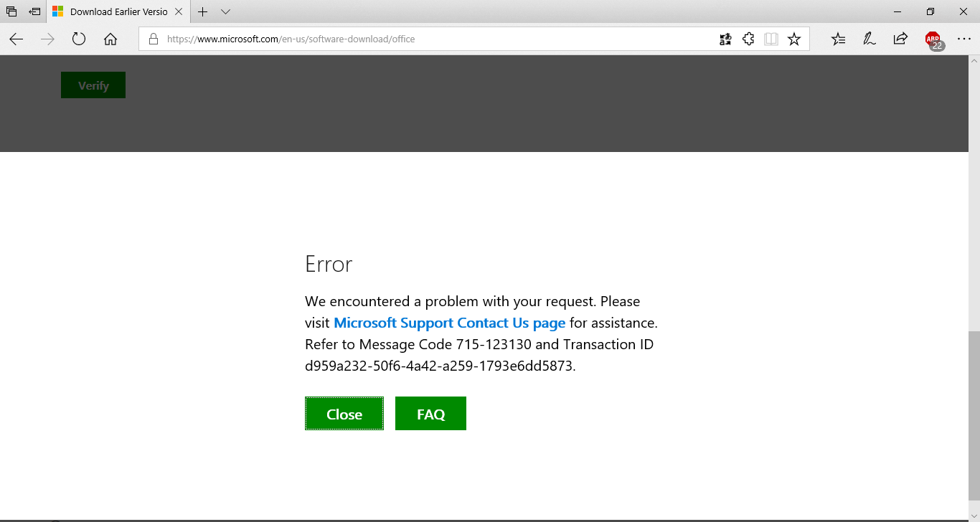
Task: Click the extensions puzzle icon
Action: [x=748, y=39]
